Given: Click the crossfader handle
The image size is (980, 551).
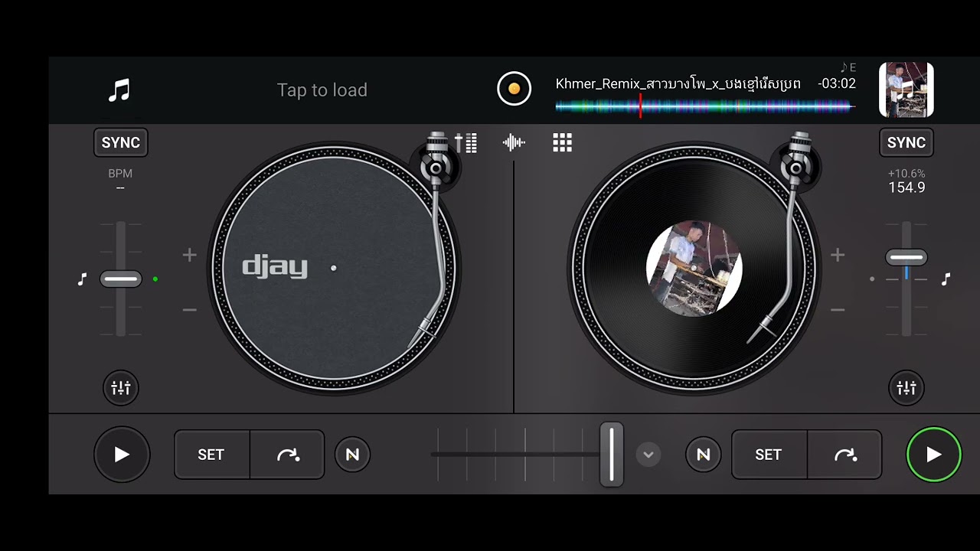Looking at the screenshot, I should pyautogui.click(x=611, y=455).
